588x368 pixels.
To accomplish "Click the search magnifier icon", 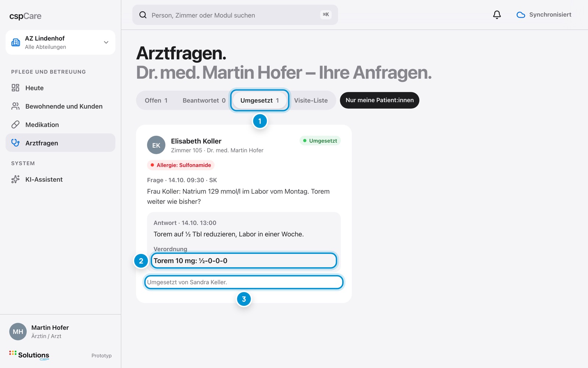I will click(143, 15).
